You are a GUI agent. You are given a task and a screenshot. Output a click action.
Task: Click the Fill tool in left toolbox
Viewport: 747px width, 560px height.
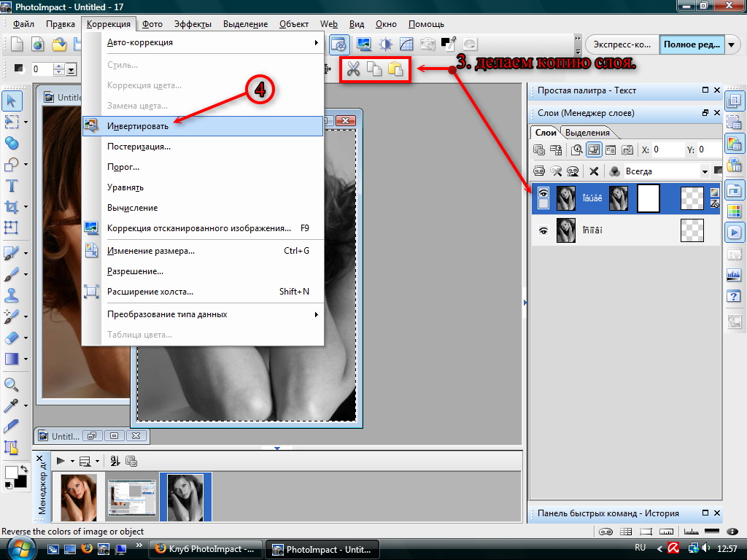[12, 359]
